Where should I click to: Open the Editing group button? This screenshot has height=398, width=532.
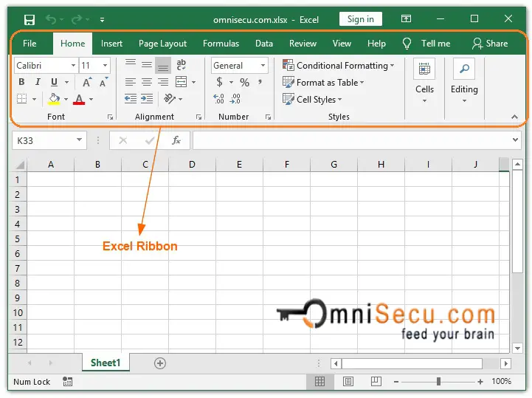[x=464, y=81]
